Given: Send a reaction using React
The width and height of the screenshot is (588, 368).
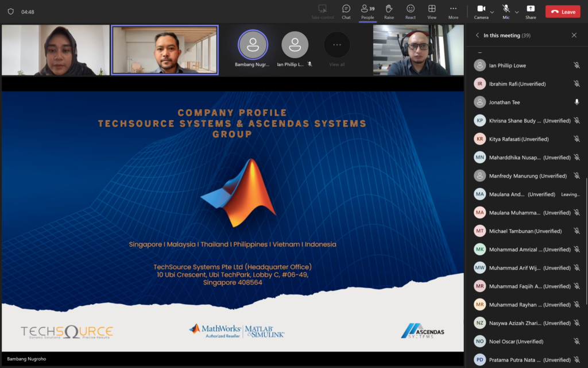Looking at the screenshot, I should point(411,10).
